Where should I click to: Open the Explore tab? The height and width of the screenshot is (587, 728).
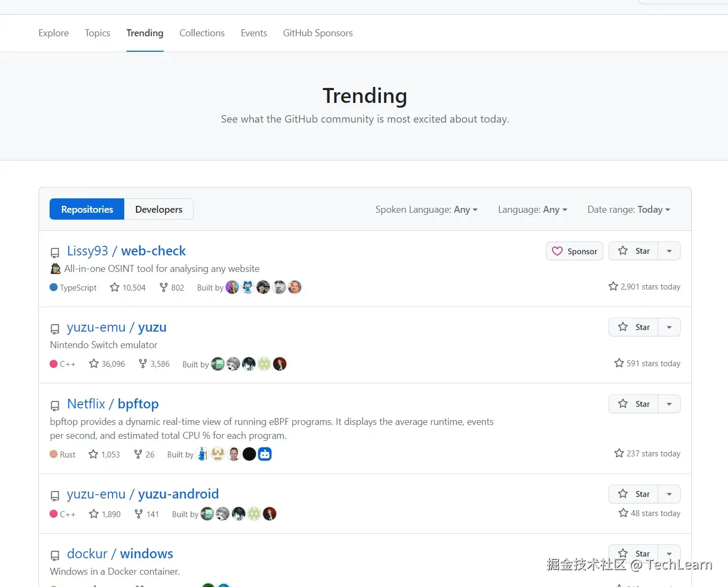pos(53,33)
